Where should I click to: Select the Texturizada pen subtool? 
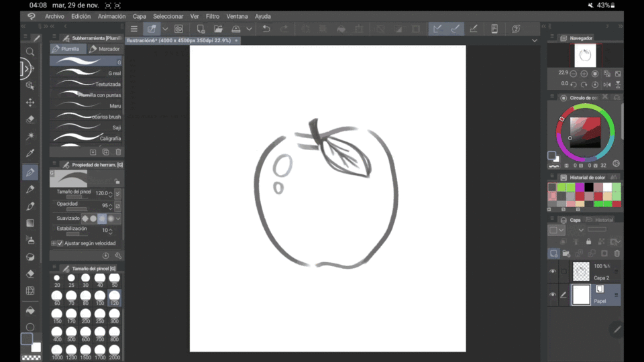click(87, 84)
